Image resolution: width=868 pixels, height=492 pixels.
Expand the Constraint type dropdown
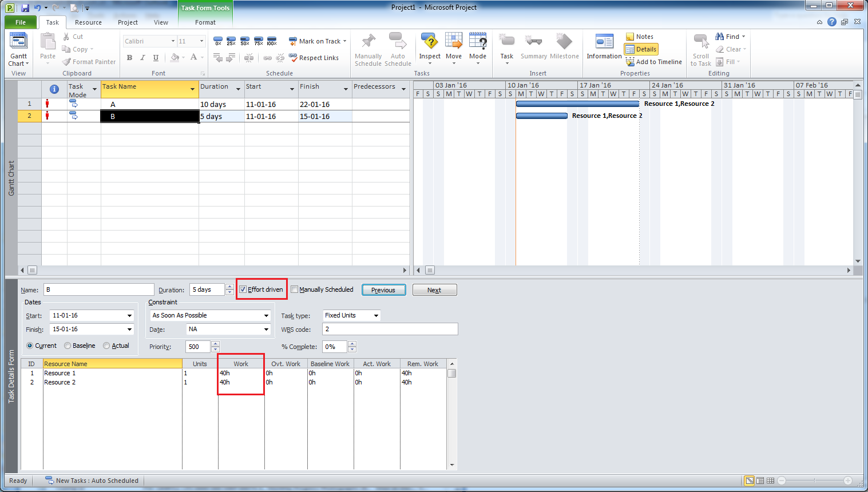coord(266,316)
